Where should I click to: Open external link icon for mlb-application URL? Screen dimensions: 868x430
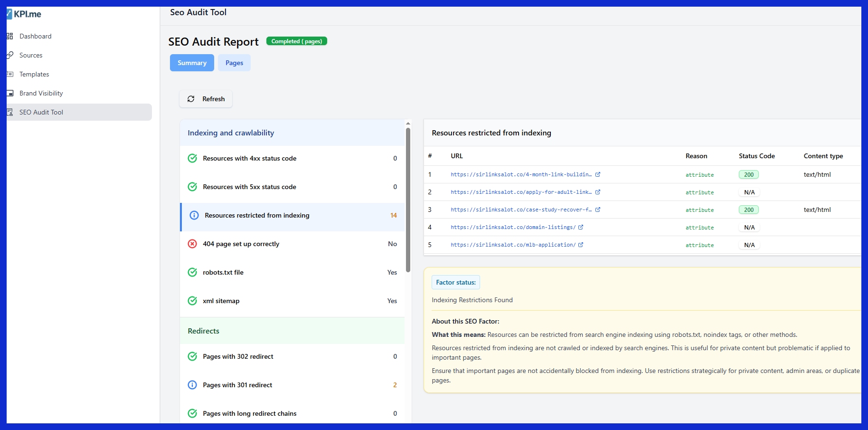coord(581,245)
